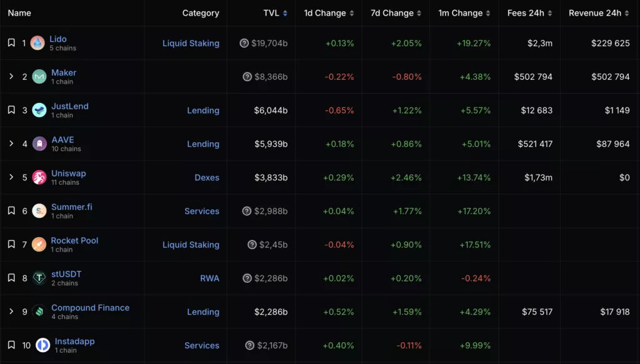Toggle the bookmark for Instadapp

[11, 345]
